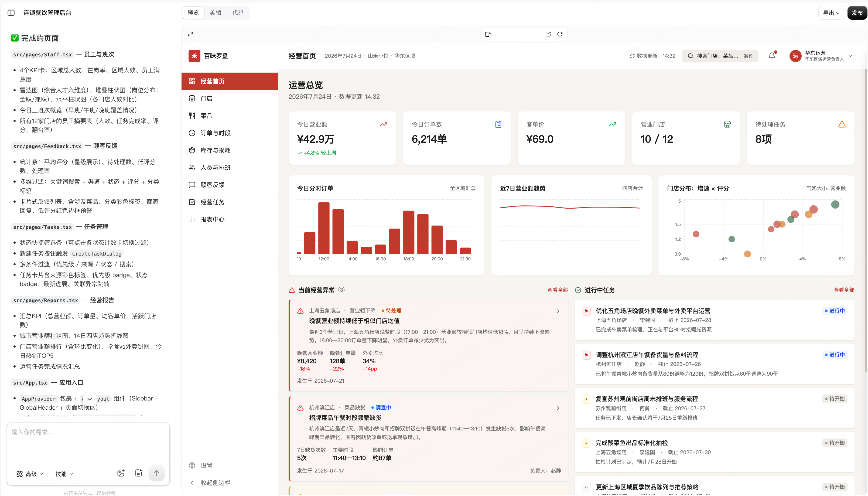Click the src/pages/Staff.tsx file label
Screen dimensions: 868x496
[x=43, y=55]
